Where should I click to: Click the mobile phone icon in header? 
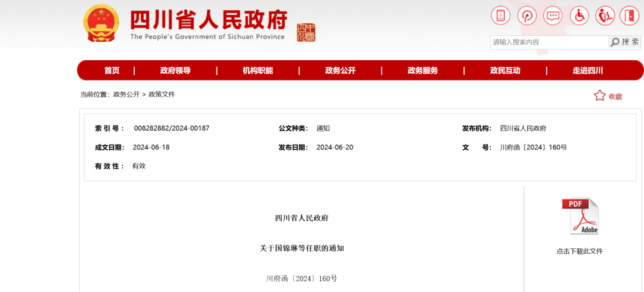[501, 16]
